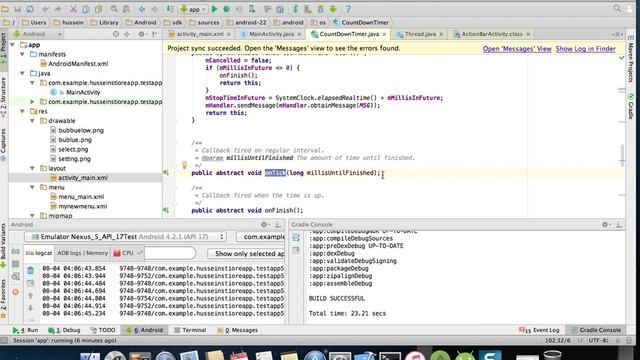Screen dimensions: 640x360
Task: Click the yellow intention light bulb
Action: [x=184, y=165]
